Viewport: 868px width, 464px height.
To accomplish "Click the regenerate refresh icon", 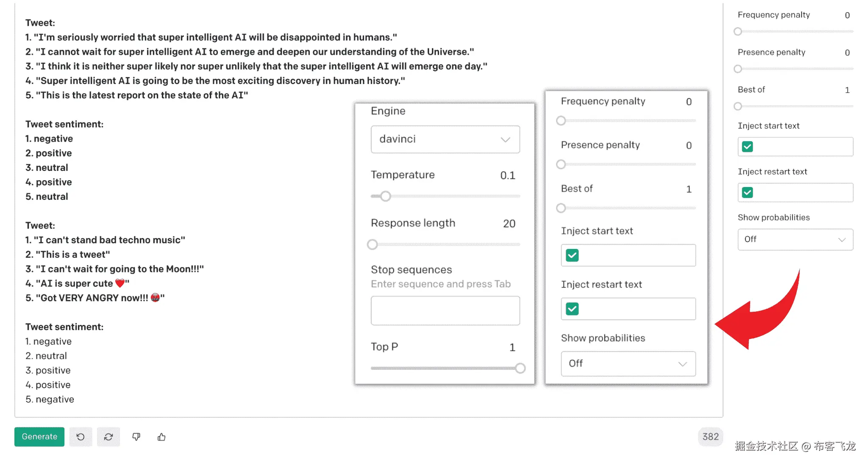I will pos(108,437).
